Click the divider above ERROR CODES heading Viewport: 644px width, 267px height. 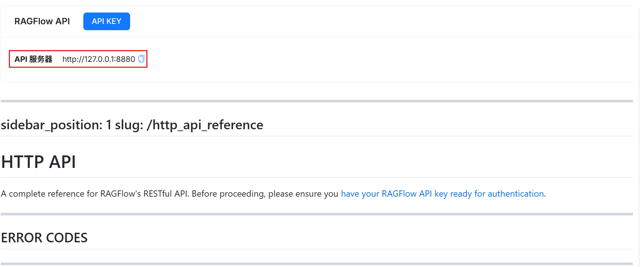(317, 214)
